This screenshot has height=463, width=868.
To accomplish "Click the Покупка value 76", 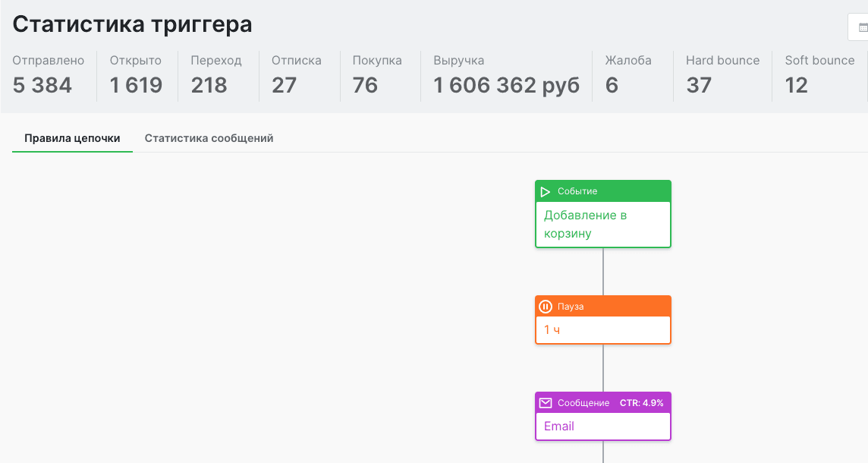I will coord(365,85).
